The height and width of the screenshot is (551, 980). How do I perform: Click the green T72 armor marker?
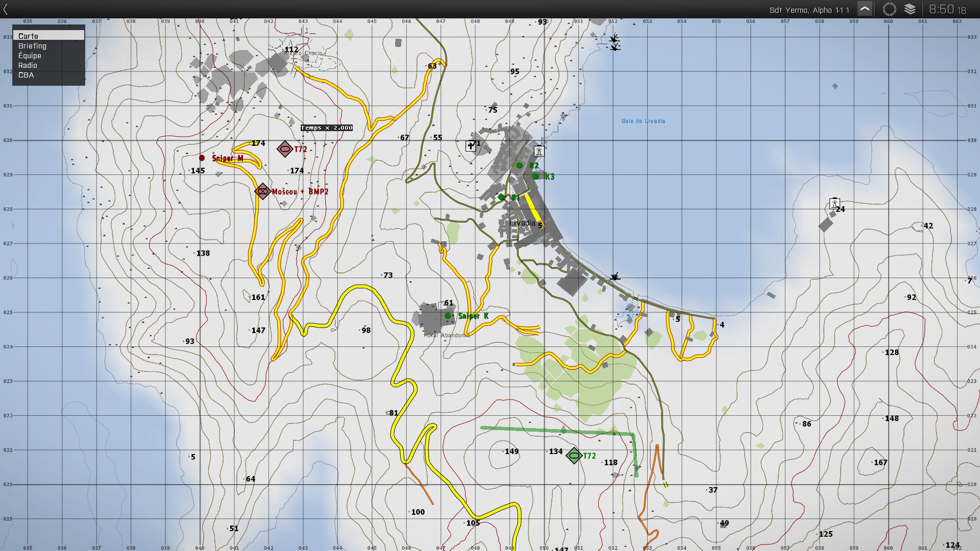574,455
